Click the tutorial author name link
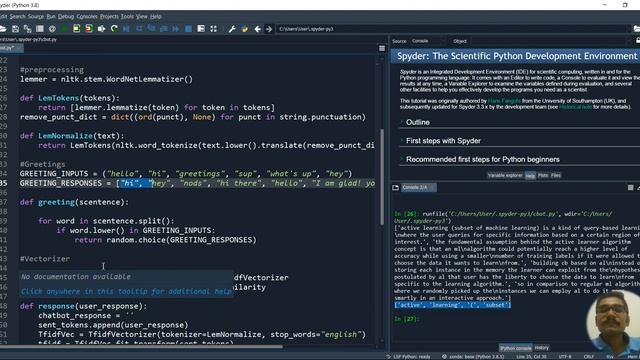The image size is (640, 360). pos(504,101)
